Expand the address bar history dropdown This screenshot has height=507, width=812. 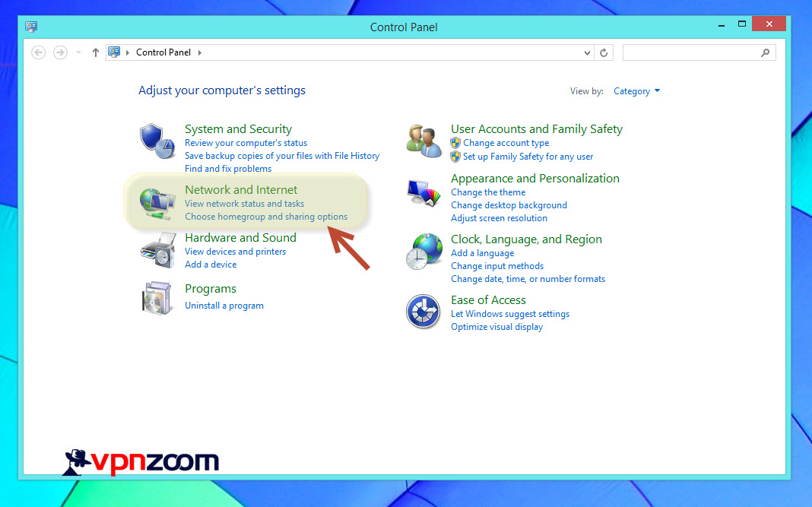tap(587, 52)
